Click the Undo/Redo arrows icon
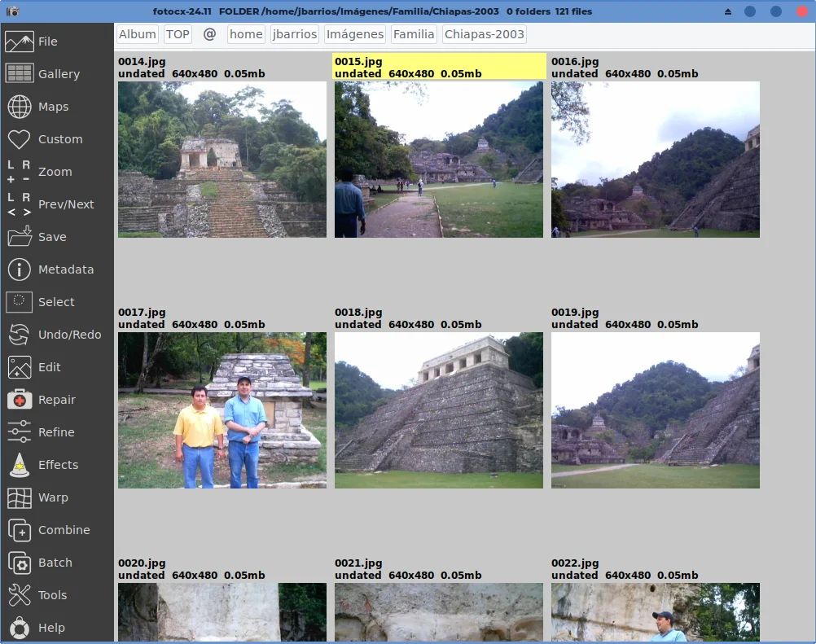Image resolution: width=816 pixels, height=644 pixels. coord(20,335)
